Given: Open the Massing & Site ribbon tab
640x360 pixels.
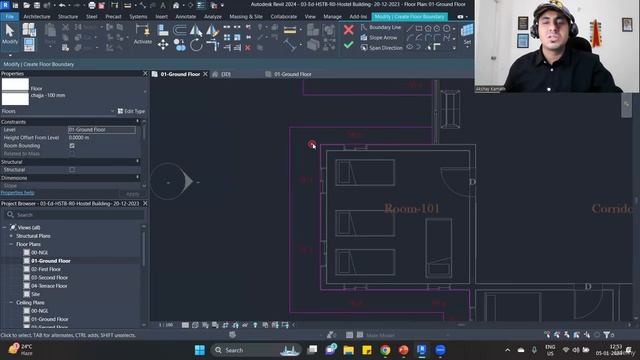Looking at the screenshot, I should pos(246,17).
